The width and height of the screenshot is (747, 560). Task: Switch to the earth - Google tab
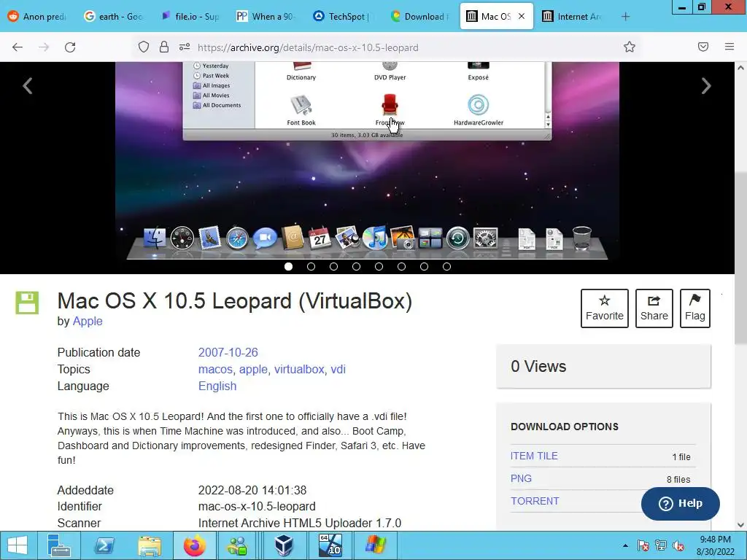[113, 17]
